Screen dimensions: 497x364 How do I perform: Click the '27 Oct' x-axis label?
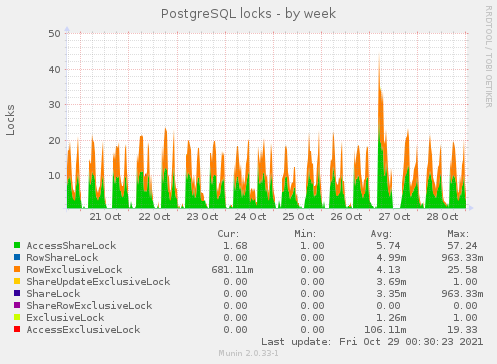click(x=394, y=217)
